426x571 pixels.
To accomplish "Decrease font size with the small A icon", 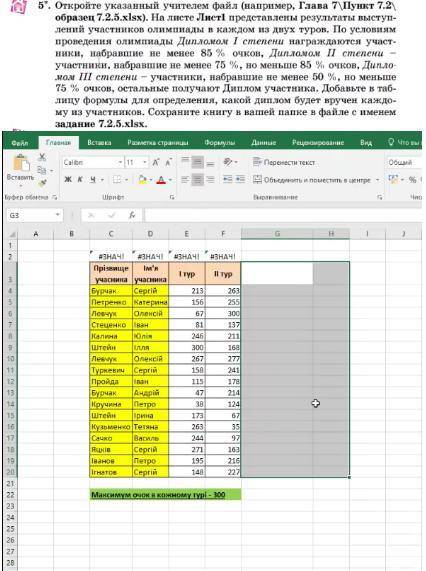I will click(169, 162).
